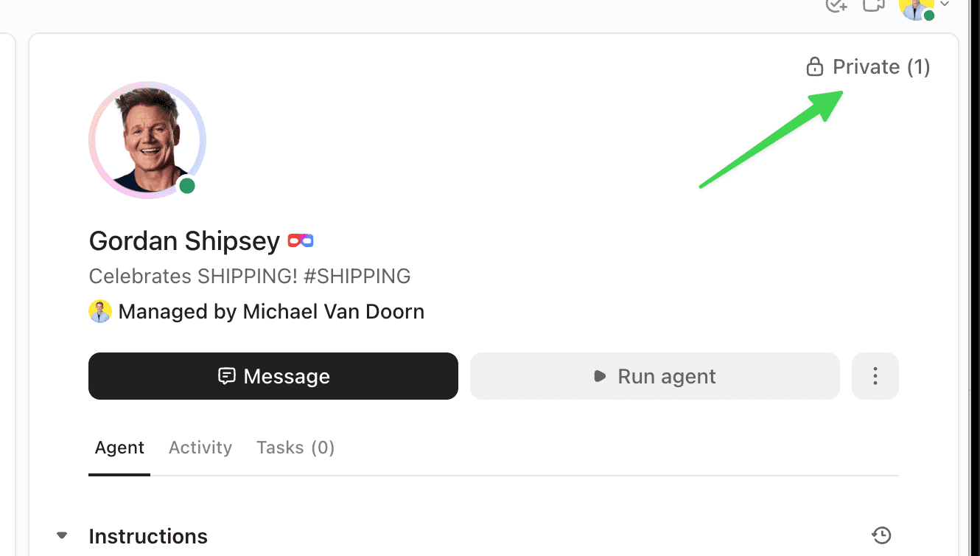Switch to the Activity tab
This screenshot has height=556, width=980.
(x=200, y=448)
